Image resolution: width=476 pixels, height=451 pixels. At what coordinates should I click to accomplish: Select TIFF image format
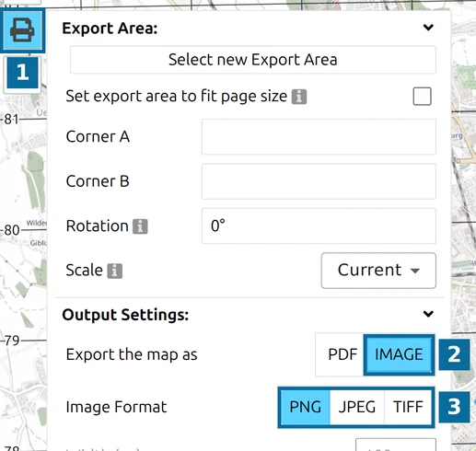(408, 407)
